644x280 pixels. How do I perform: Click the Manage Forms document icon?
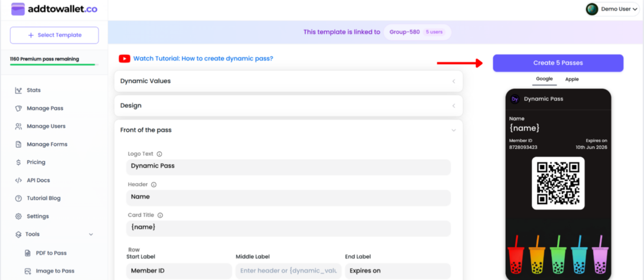pos(19,144)
